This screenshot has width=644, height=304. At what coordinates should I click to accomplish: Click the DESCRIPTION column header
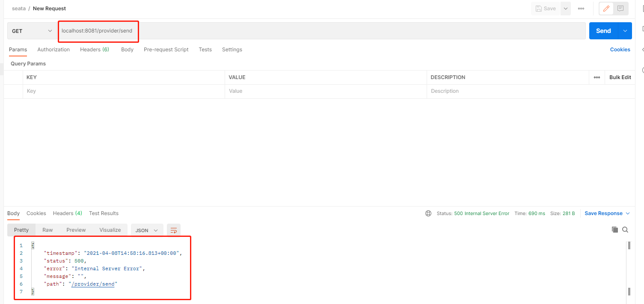pos(448,77)
